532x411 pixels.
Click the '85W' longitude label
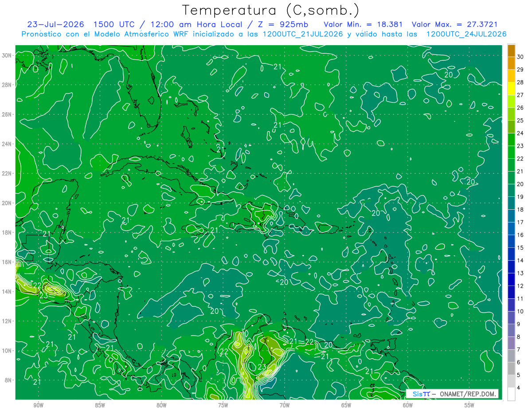pyautogui.click(x=100, y=405)
